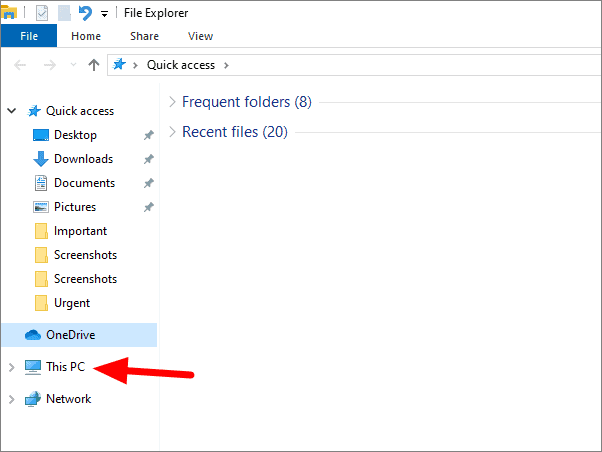Image resolution: width=602 pixels, height=452 pixels.
Task: Open the Recent locations dropdown chevron
Action: 73,65
